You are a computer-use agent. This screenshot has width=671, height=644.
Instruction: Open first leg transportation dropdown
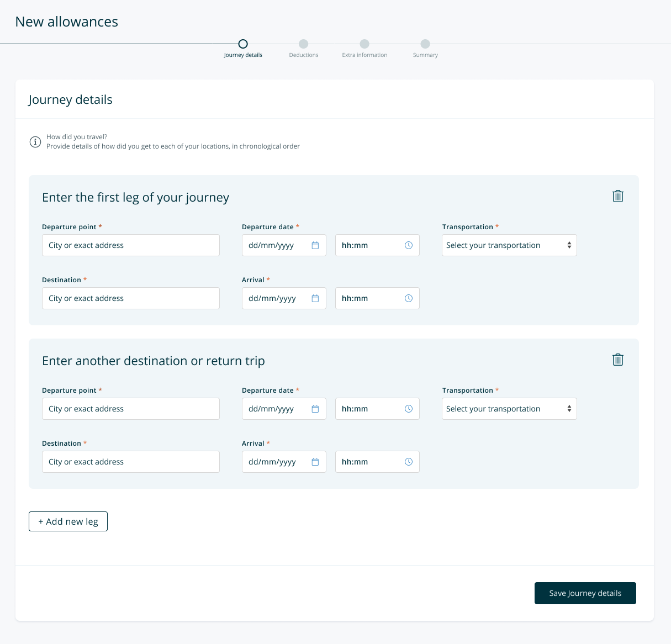(509, 245)
